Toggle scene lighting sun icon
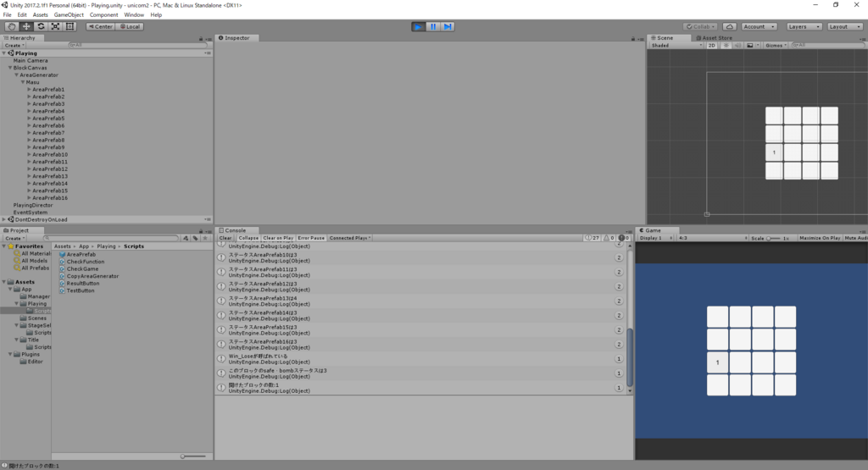Viewport: 868px width, 470px height. coord(726,46)
